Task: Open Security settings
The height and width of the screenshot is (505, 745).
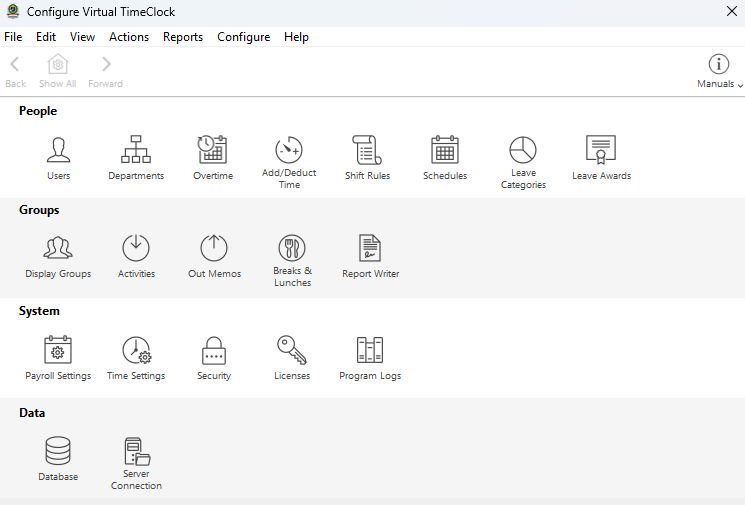Action: [214, 358]
